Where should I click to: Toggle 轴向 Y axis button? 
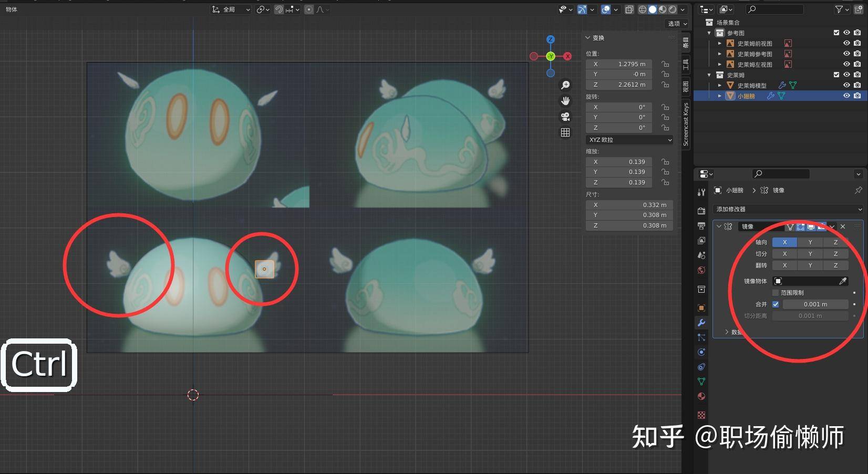[810, 242]
